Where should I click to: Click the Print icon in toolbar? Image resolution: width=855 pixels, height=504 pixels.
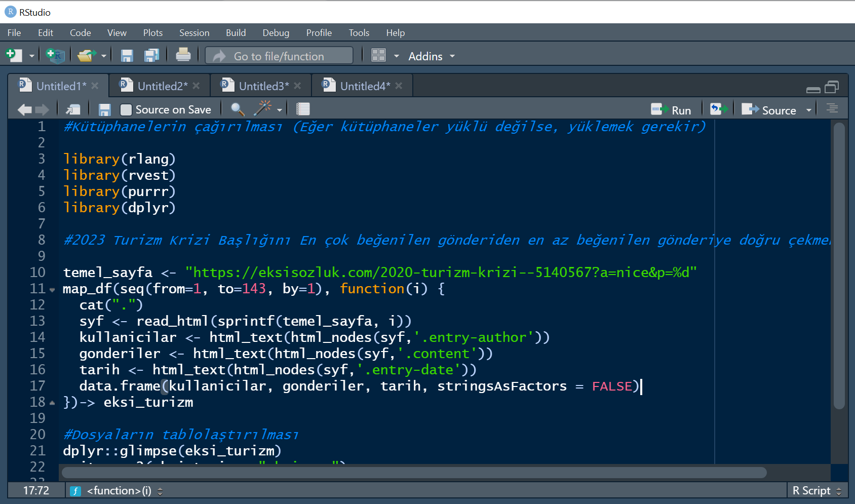pos(183,55)
